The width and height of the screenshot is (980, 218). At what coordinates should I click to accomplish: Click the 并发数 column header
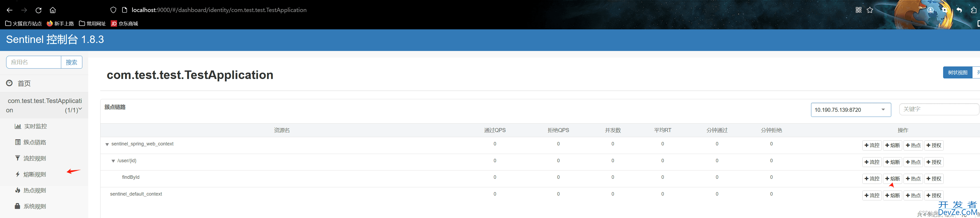pos(612,130)
